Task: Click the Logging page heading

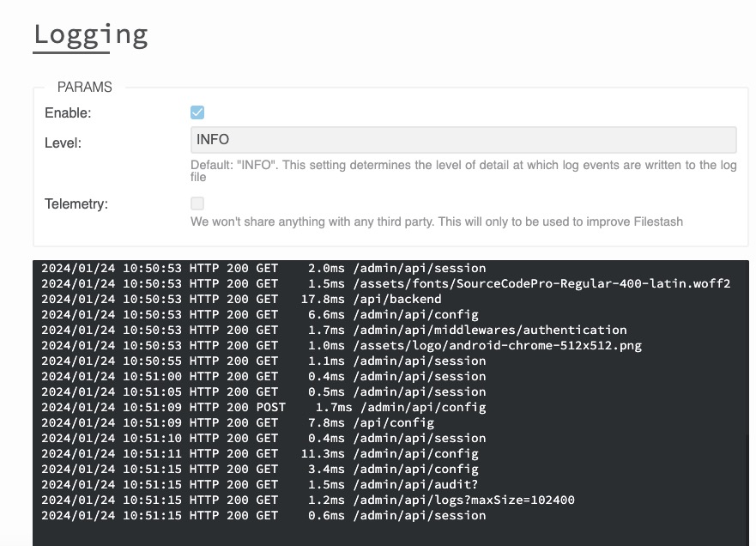Action: (x=90, y=35)
